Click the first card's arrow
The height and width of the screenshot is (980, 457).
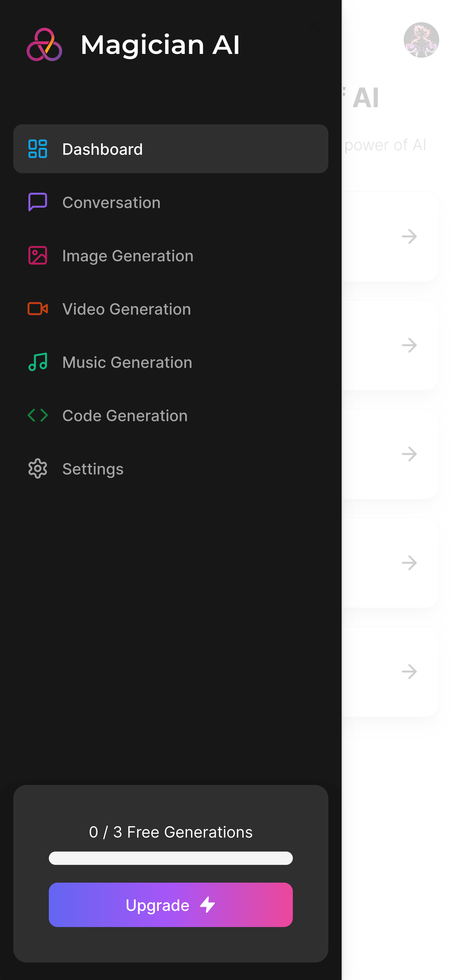click(409, 237)
